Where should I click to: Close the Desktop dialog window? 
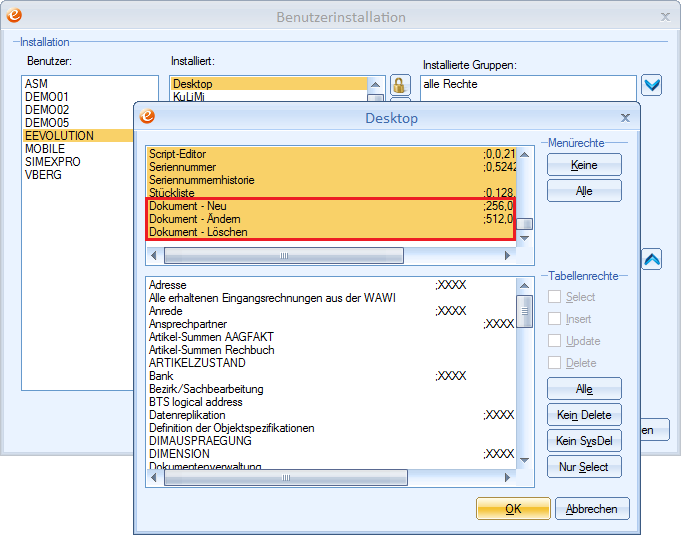click(x=625, y=118)
